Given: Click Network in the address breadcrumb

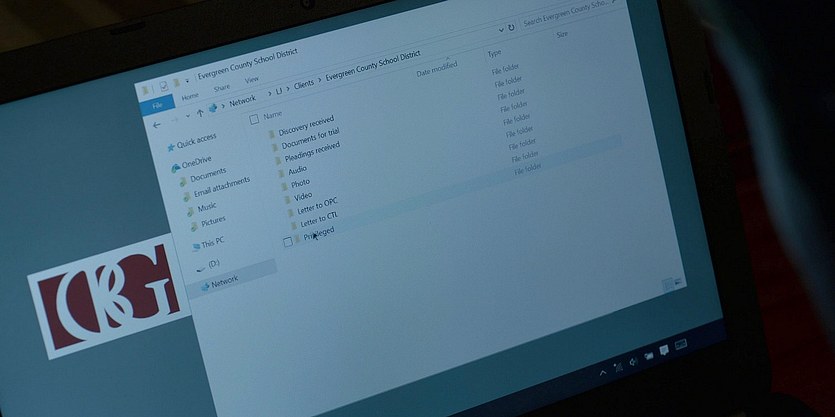Looking at the screenshot, I should [x=243, y=101].
